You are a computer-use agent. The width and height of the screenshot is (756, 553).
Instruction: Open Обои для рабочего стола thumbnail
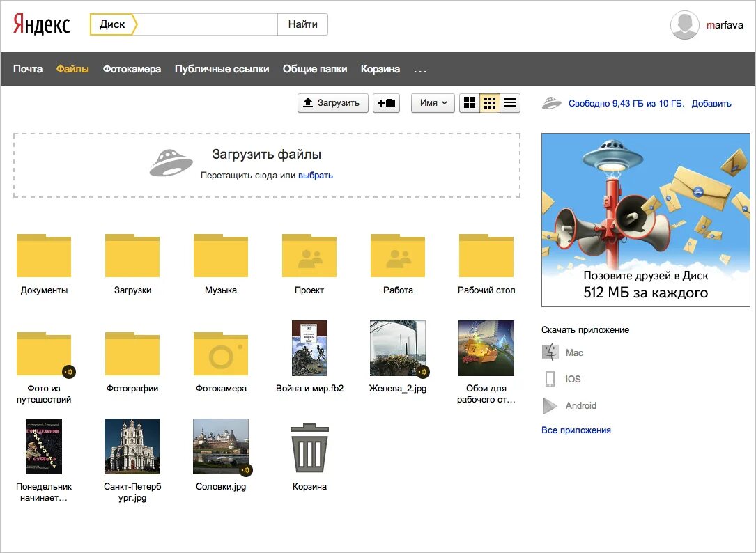(486, 348)
